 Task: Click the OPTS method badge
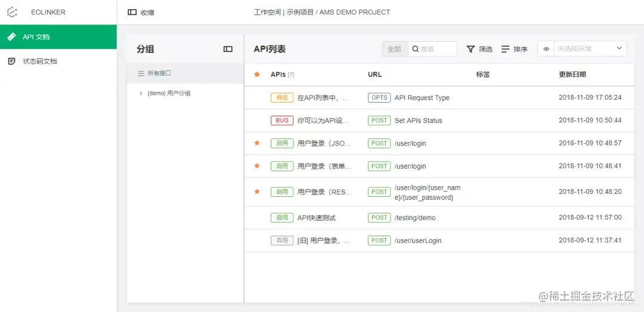(379, 97)
